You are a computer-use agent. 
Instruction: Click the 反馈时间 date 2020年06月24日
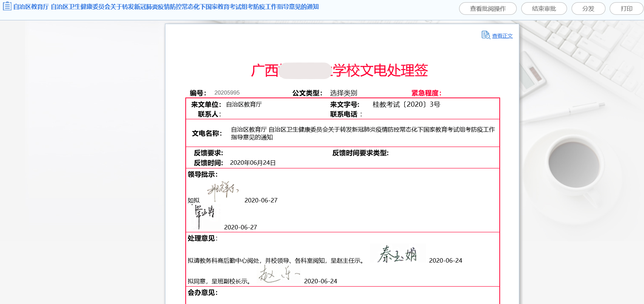253,163
